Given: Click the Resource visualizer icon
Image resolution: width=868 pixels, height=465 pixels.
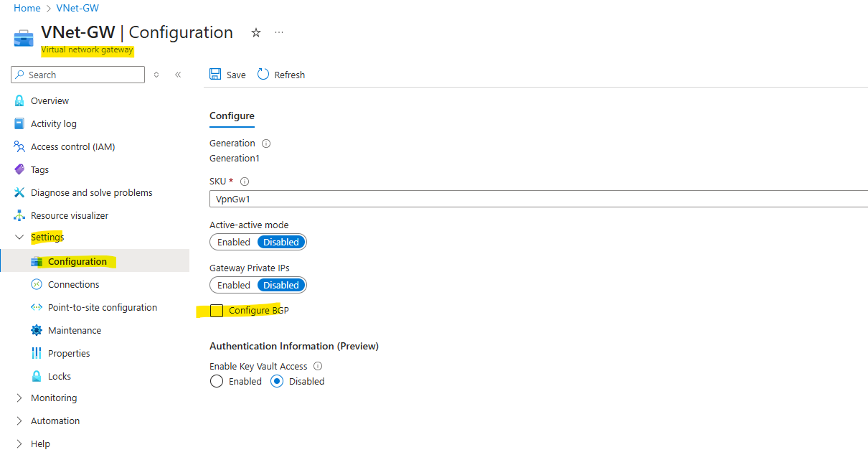Looking at the screenshot, I should pyautogui.click(x=19, y=215).
